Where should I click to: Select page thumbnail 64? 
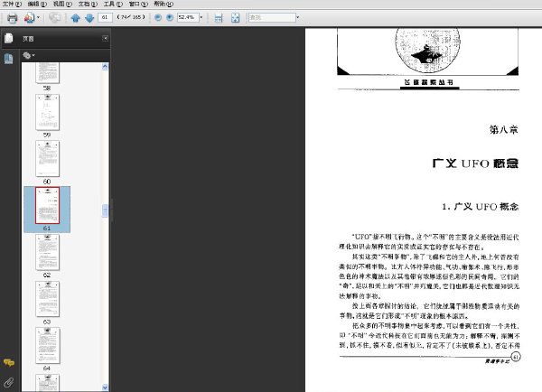[x=47, y=346]
